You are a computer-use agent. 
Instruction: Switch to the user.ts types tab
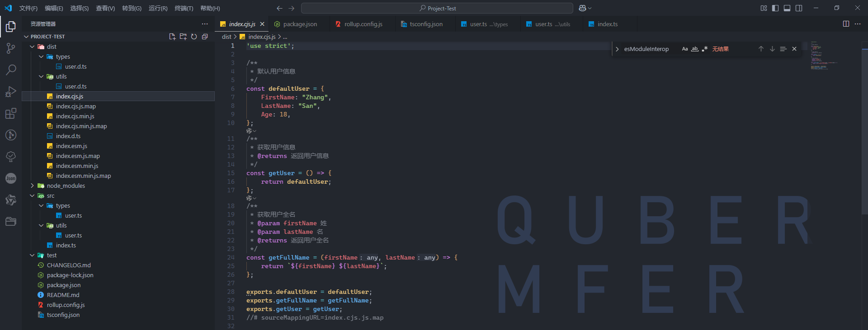(x=488, y=24)
